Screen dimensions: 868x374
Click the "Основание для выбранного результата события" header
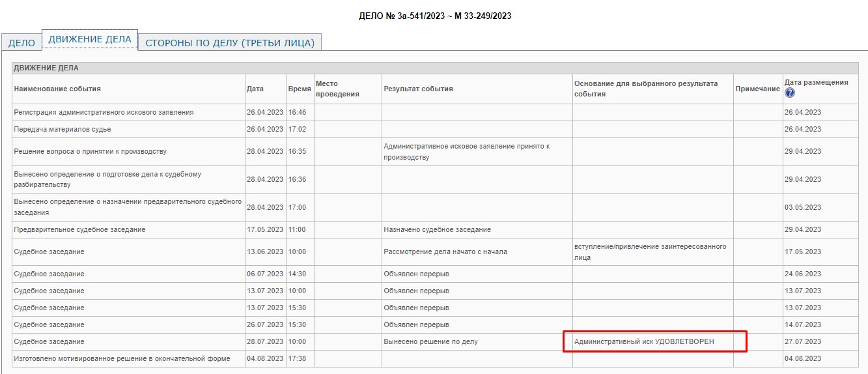pyautogui.click(x=645, y=89)
